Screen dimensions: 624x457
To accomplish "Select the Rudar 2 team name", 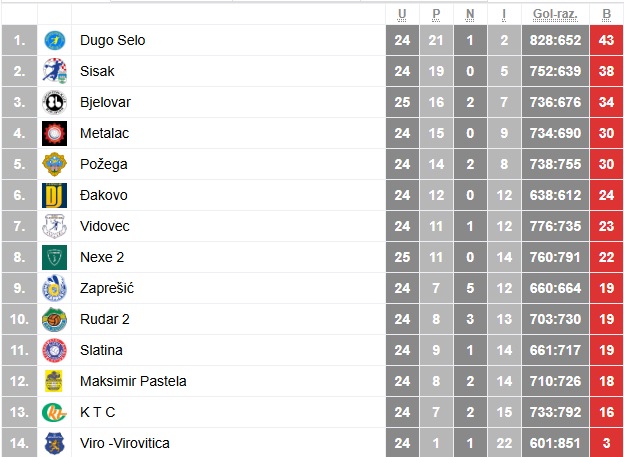I will click(x=105, y=319).
